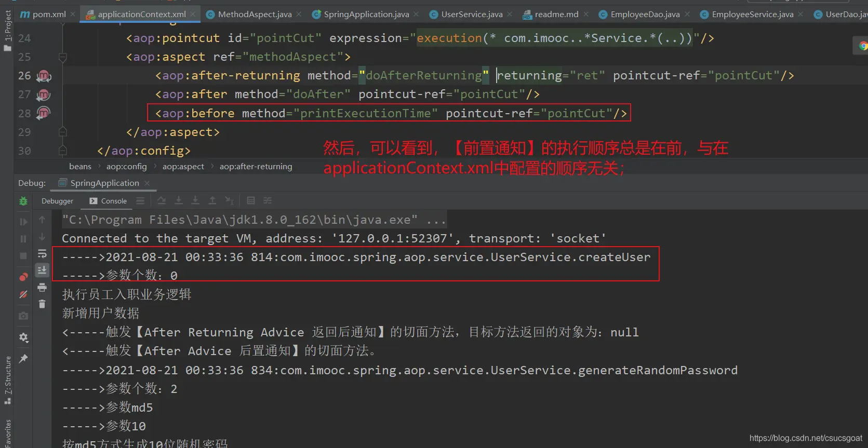This screenshot has height=448, width=868.
Task: Pause the running debug program
Action: 23,239
